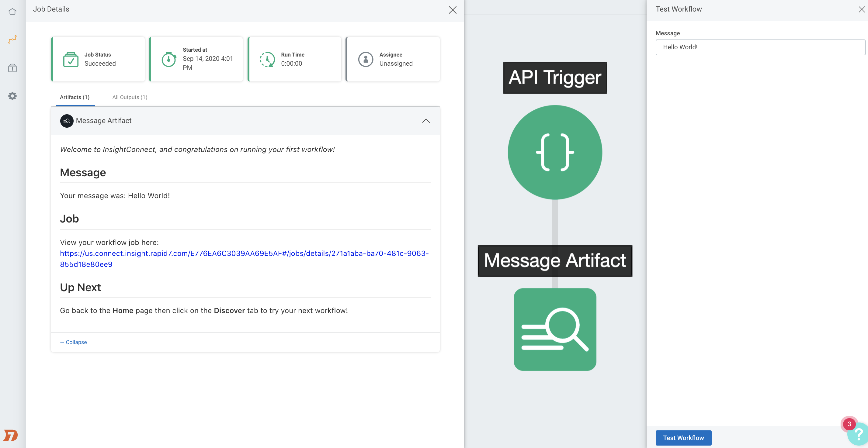Close the Test Workflow panel

(862, 9)
